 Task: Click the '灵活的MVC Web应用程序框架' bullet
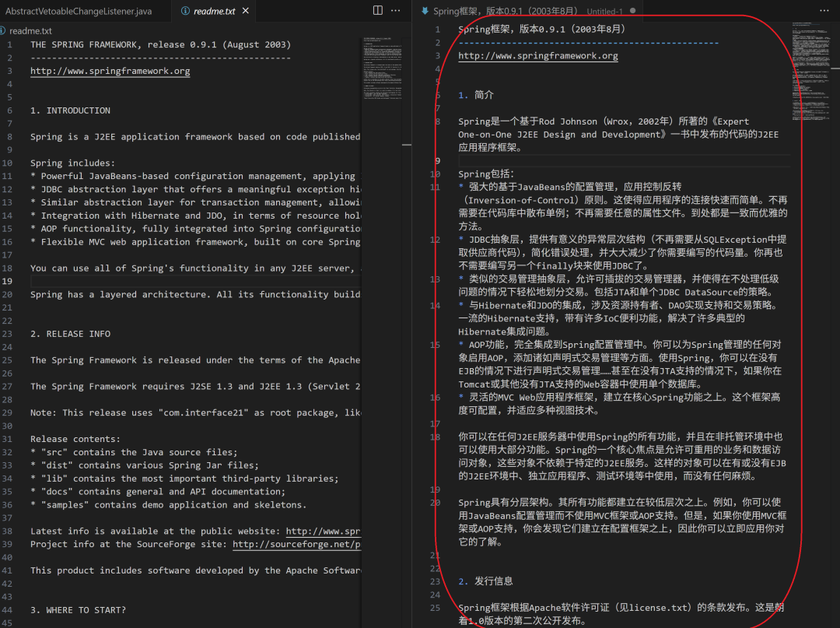(x=619, y=403)
